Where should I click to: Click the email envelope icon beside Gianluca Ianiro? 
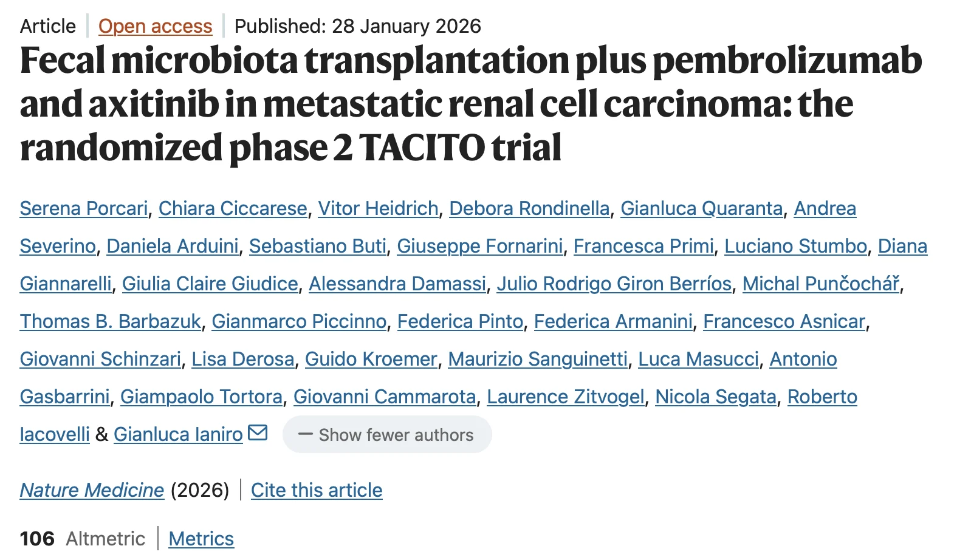tap(258, 432)
